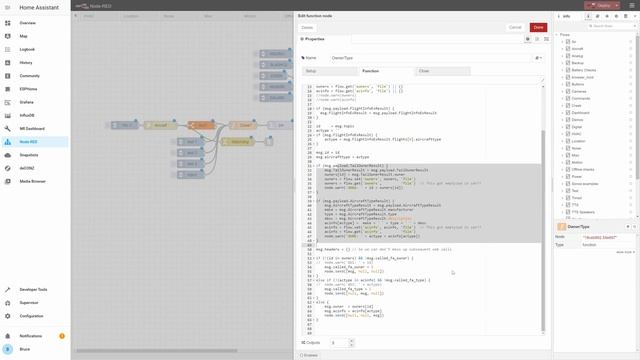The height and width of the screenshot is (360, 640).
Task: Click the Name input field
Action: coord(431,58)
